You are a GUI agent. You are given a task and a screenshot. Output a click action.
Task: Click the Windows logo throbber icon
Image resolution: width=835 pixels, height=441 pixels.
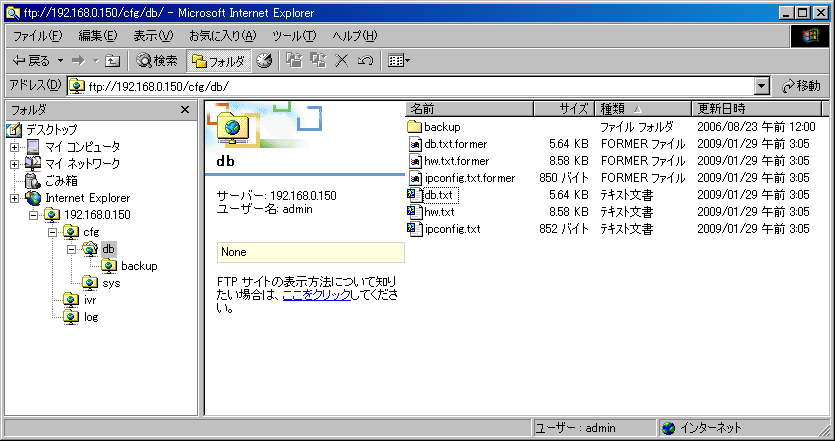point(808,36)
